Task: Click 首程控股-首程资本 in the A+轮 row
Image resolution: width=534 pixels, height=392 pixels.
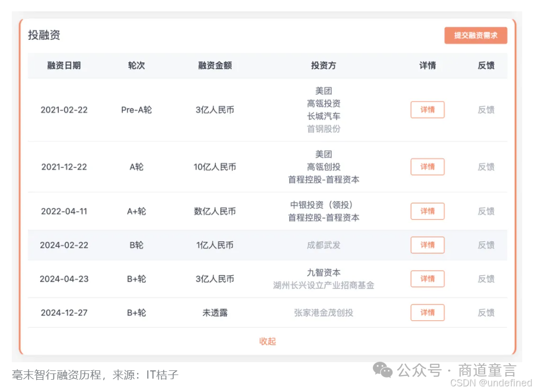Action: click(324, 217)
